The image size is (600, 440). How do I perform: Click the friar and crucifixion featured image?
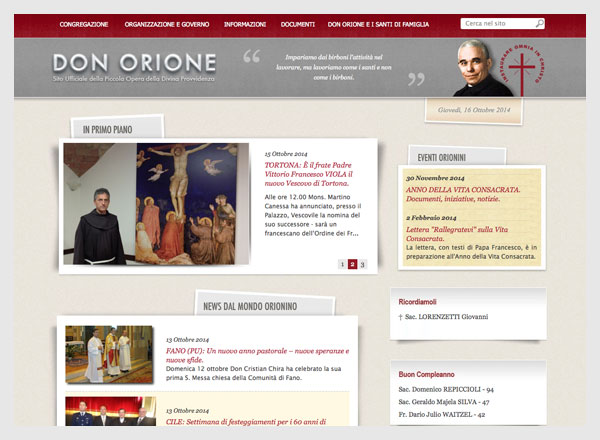(x=156, y=204)
